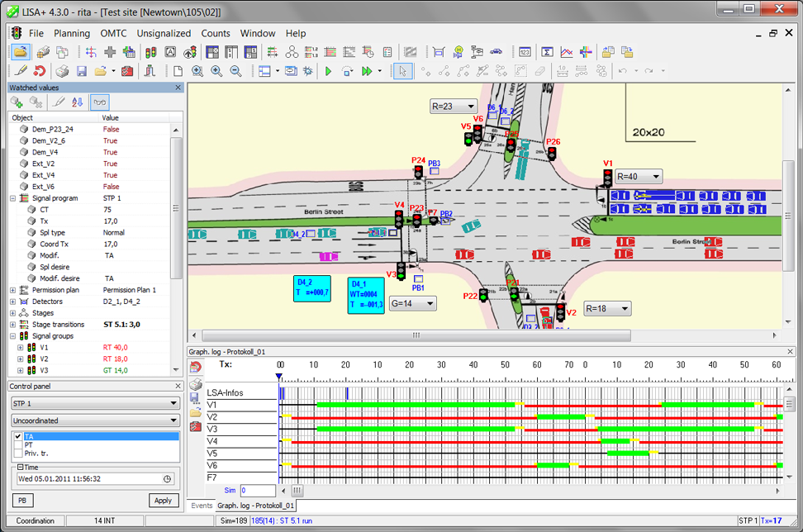This screenshot has width=803, height=532.
Task: Click the zoom in magnifier icon
Action: click(216, 72)
